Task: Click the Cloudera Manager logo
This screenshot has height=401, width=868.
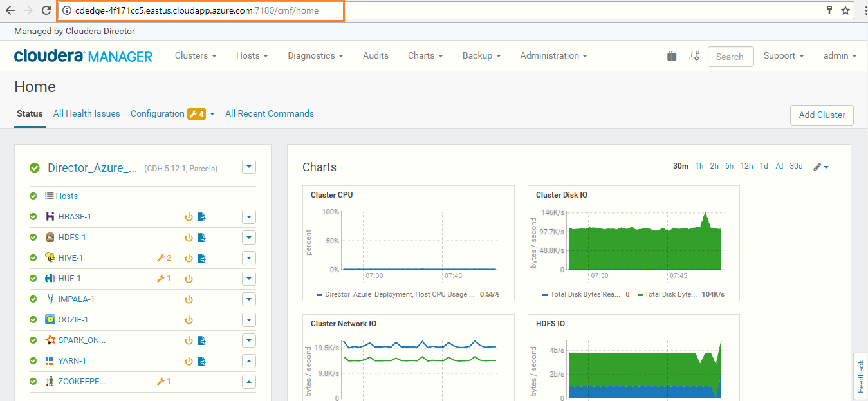Action: click(x=84, y=56)
